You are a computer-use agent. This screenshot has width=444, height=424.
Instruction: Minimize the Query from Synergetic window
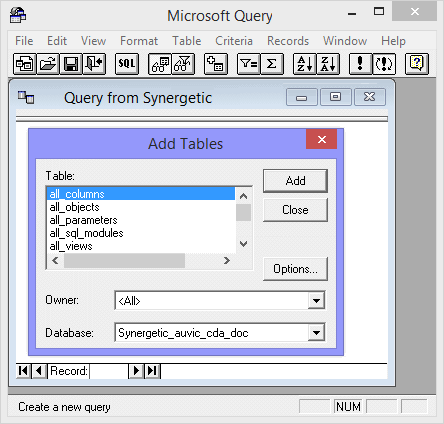pos(302,97)
